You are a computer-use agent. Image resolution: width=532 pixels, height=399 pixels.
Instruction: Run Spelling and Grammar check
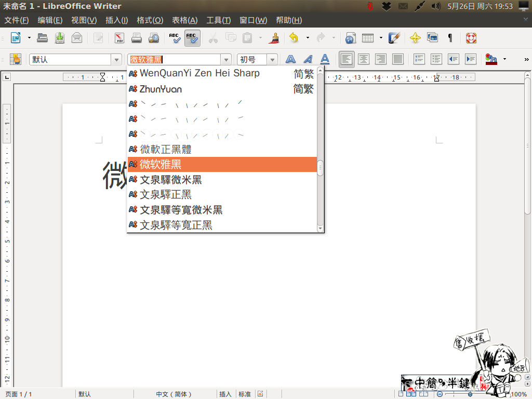175,37
